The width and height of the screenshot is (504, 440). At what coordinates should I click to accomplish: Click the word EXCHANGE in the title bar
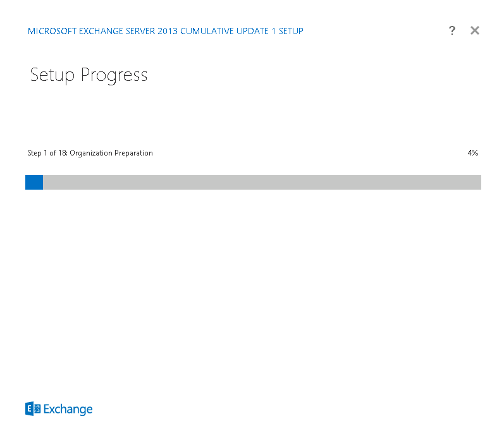point(101,31)
